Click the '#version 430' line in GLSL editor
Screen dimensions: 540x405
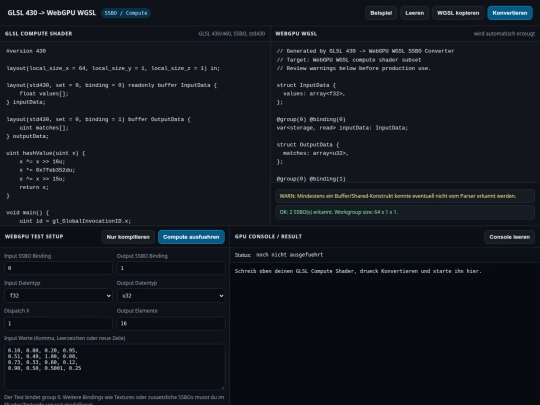[26, 51]
